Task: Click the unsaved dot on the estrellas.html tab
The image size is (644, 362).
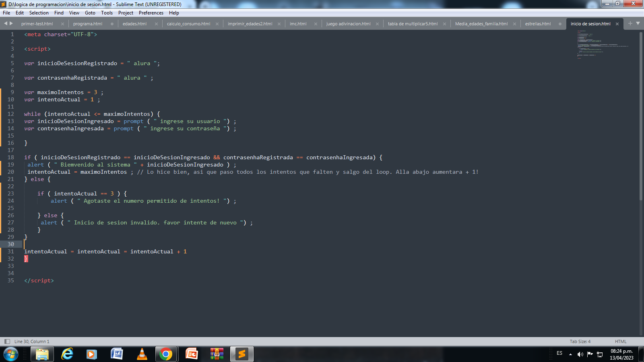Action: pos(560,24)
